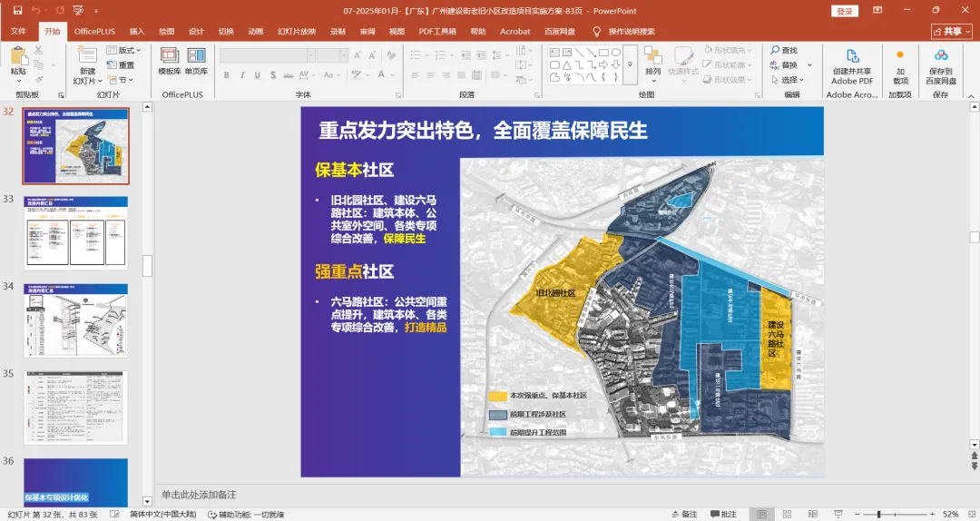
Task: Click the Redo icon in title bar
Action: (60, 11)
